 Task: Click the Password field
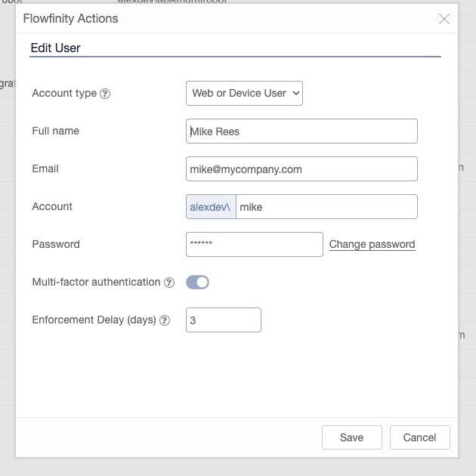point(255,244)
